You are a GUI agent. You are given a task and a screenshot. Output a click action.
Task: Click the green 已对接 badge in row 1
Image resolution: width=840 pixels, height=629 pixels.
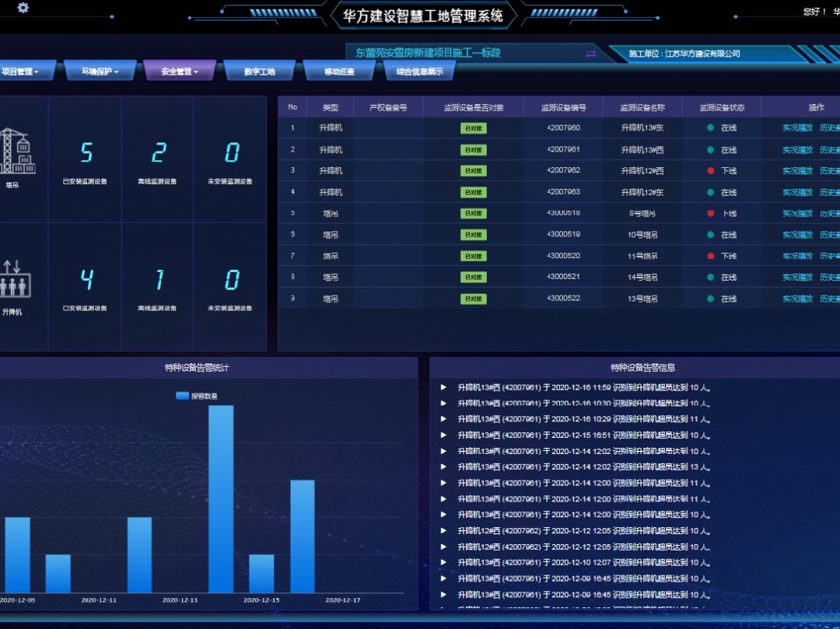pos(473,128)
